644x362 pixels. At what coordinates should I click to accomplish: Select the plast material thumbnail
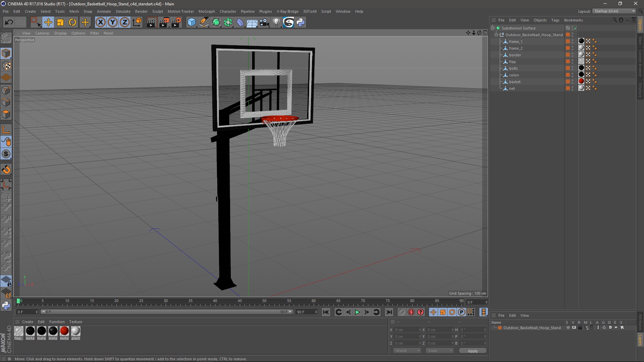pyautogui.click(x=75, y=331)
